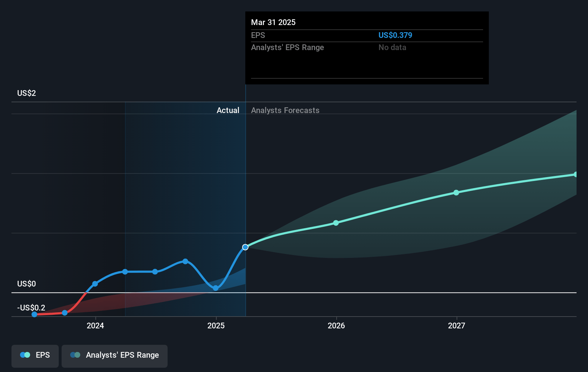Click the 2025 x-axis label

pyautogui.click(x=216, y=325)
